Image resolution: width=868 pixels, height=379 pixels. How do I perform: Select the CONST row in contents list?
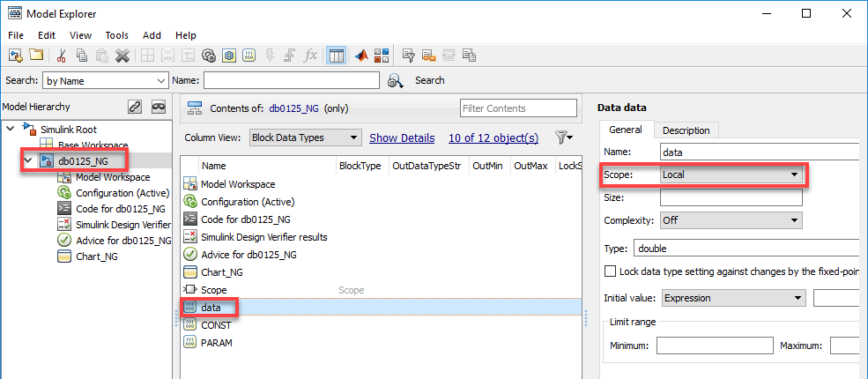click(382, 324)
